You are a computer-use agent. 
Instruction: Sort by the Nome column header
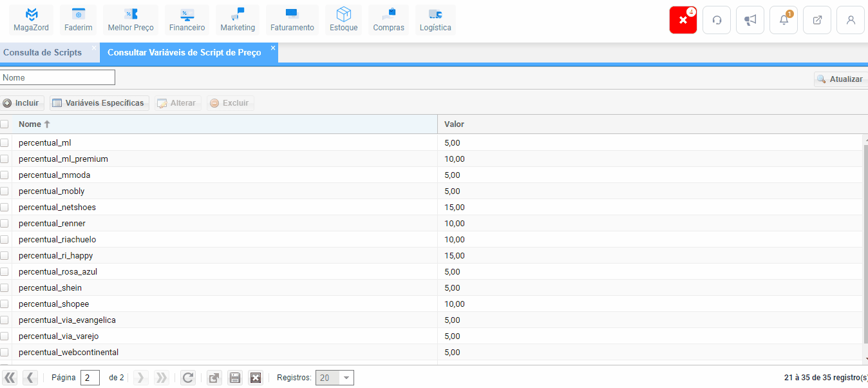click(225, 124)
